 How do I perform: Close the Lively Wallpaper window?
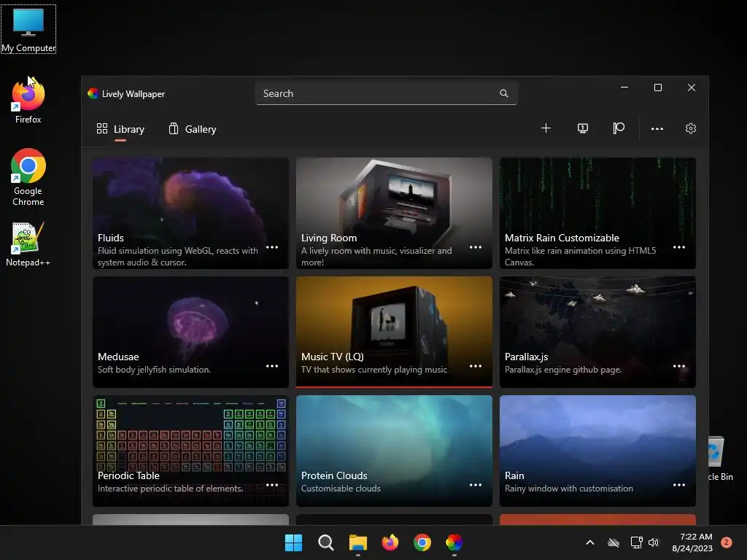click(x=692, y=87)
